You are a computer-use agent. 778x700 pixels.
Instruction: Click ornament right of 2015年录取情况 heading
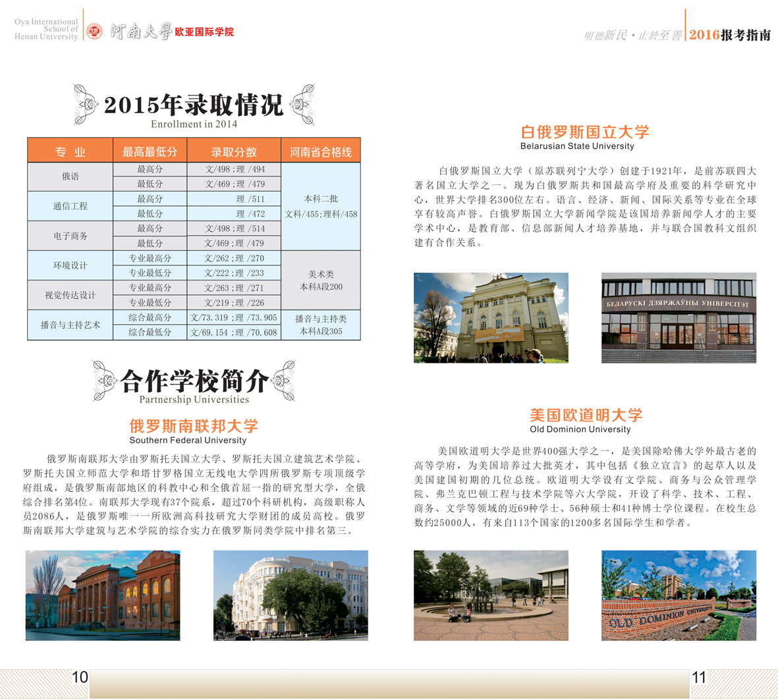(302, 104)
